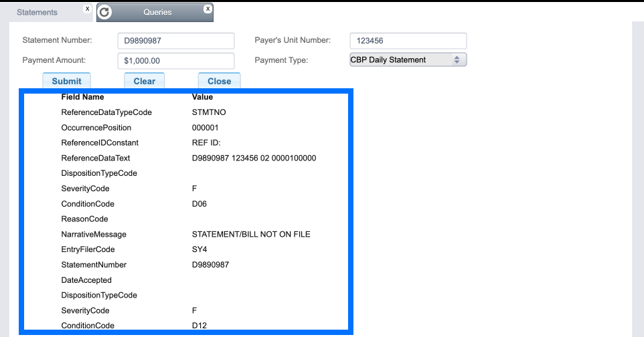This screenshot has height=337, width=644.
Task: Edit the Payment Amount field
Action: tap(176, 61)
